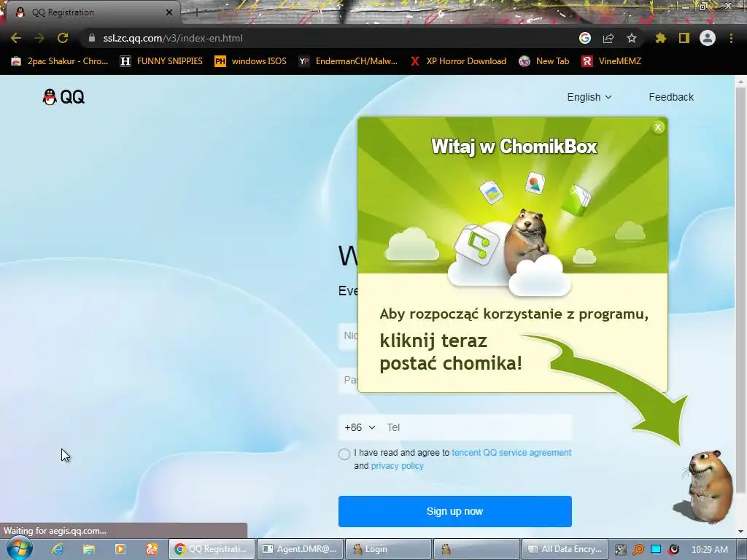The height and width of the screenshot is (560, 747).
Task: Open 2pac Shakur bookmark
Action: 60,61
